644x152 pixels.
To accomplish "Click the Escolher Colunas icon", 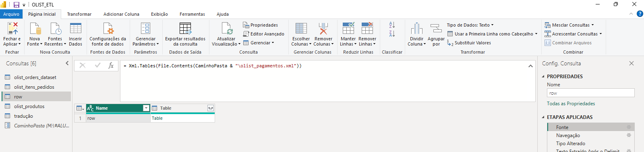I will click(301, 29).
